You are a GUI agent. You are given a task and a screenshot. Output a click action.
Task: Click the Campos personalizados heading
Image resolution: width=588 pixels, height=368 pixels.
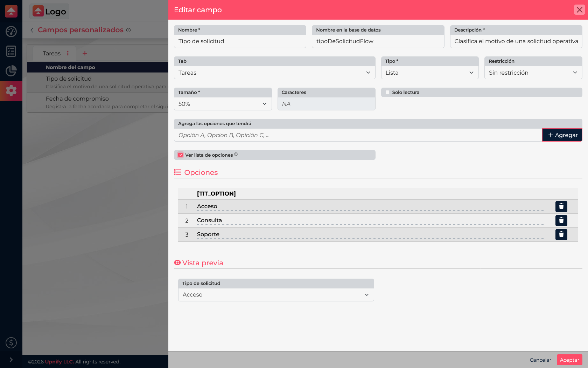[x=80, y=30]
